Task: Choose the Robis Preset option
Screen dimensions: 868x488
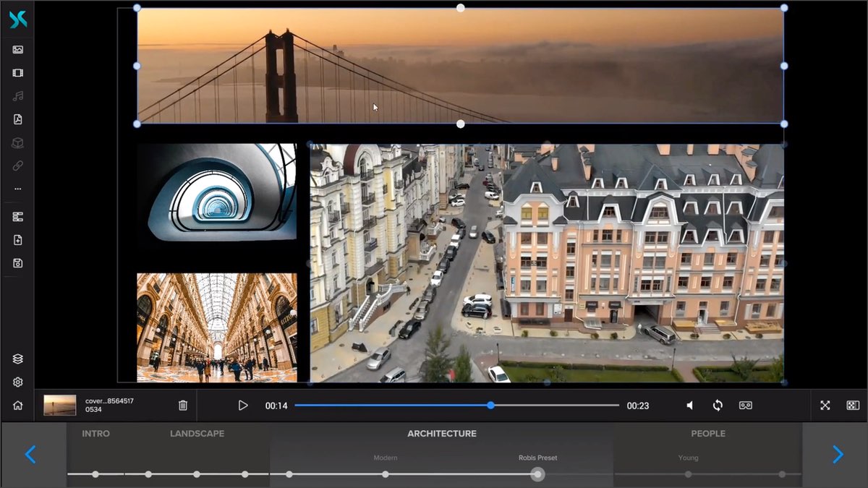Action: click(x=537, y=458)
